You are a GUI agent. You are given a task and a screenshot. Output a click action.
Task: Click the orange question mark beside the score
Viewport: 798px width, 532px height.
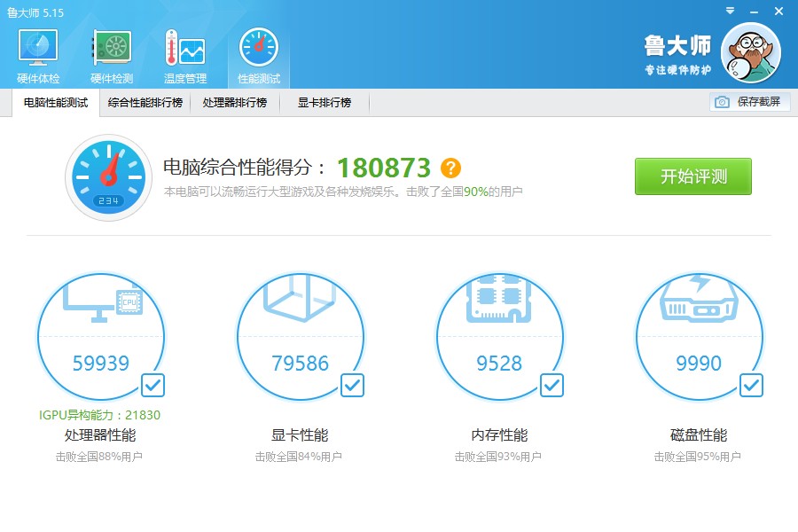(450, 168)
